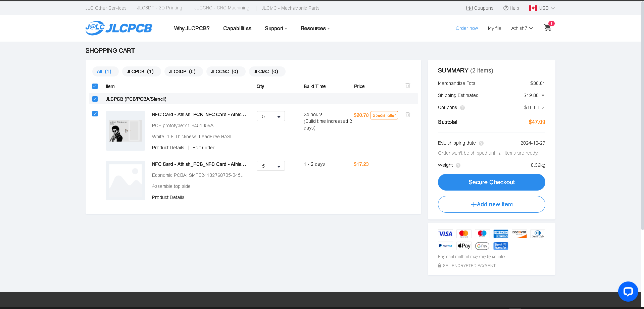The image size is (644, 309).
Task: Click the Discover payment icon
Action: point(519,234)
